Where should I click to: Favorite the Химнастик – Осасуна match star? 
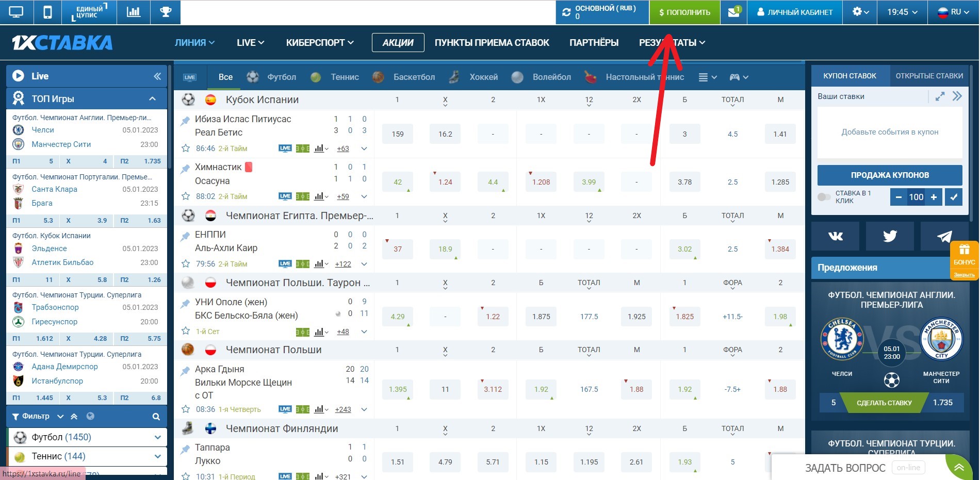(x=186, y=196)
